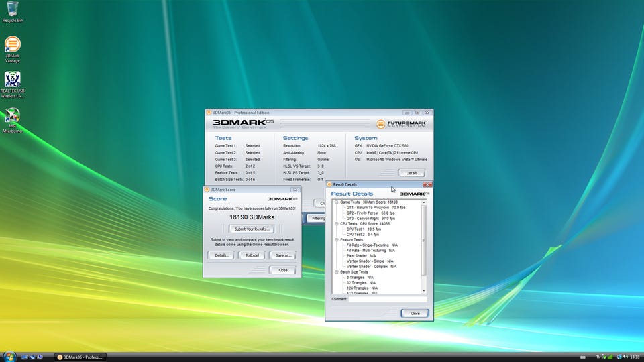
Task: Open the REALTEK USB Wireless LAN shortcut
Action: 12,80
